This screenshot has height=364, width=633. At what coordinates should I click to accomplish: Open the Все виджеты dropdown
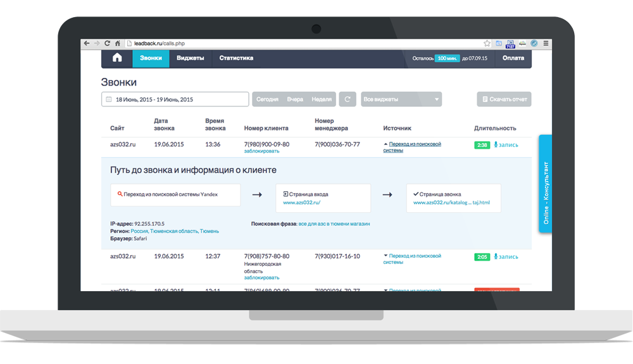click(x=401, y=99)
